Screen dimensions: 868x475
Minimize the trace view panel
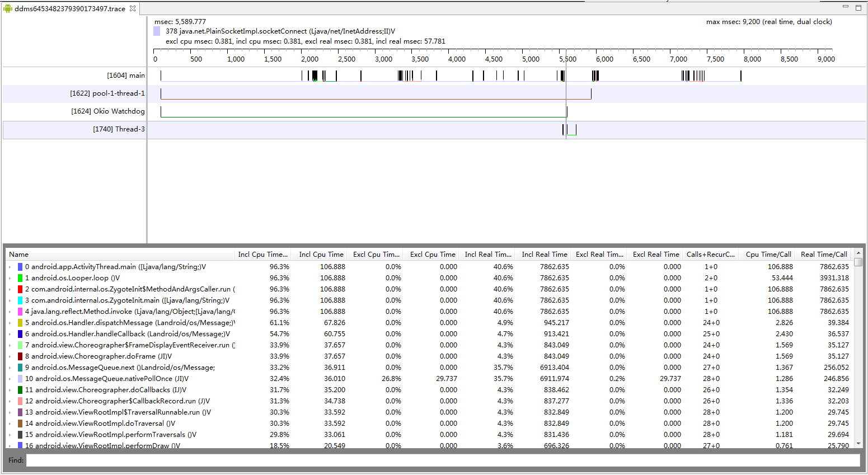coord(846,7)
